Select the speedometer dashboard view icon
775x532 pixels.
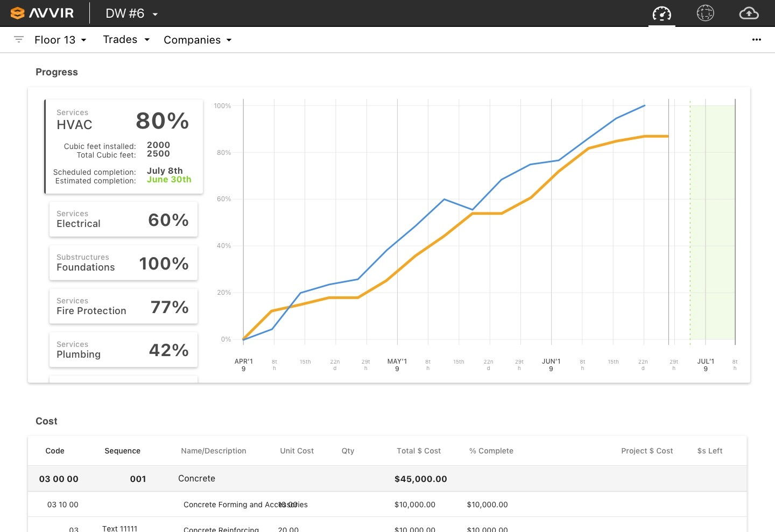pos(661,13)
